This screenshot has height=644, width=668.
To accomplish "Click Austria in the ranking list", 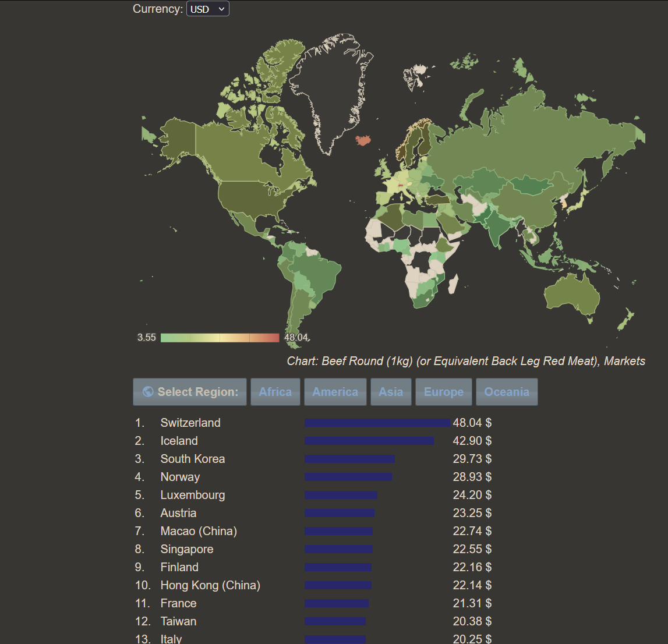I will point(179,513).
